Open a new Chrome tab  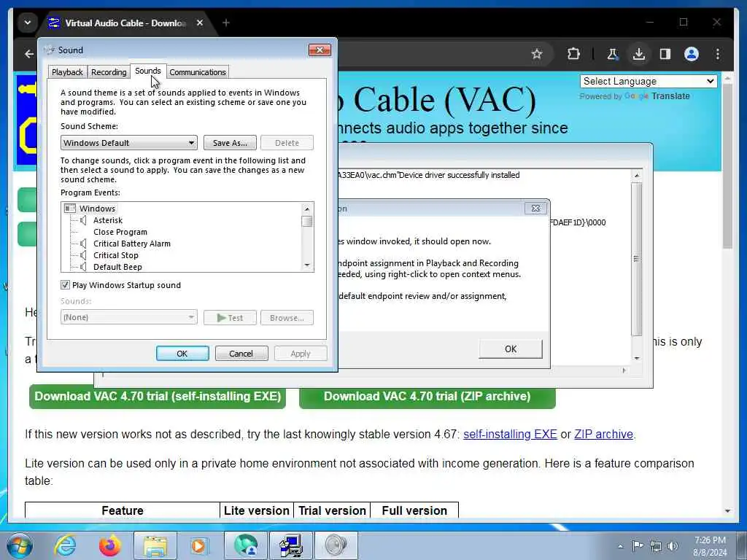[226, 23]
